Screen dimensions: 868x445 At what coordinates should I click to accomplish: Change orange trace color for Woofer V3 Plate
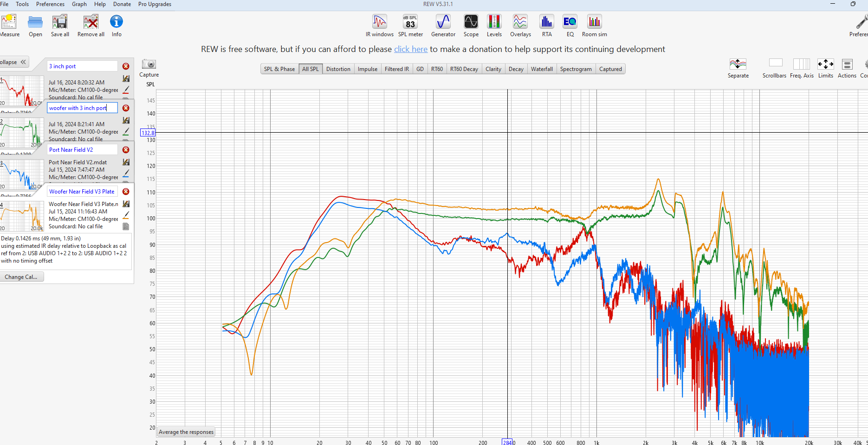click(x=126, y=215)
